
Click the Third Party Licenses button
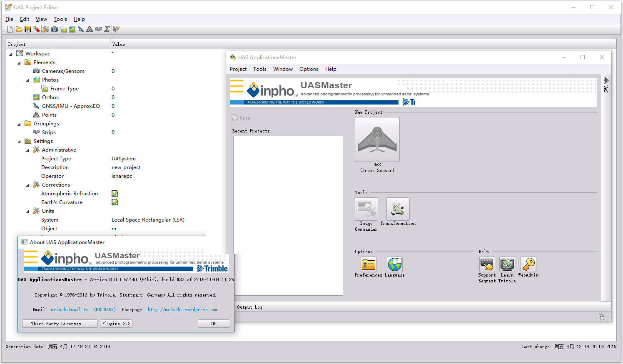click(60, 324)
